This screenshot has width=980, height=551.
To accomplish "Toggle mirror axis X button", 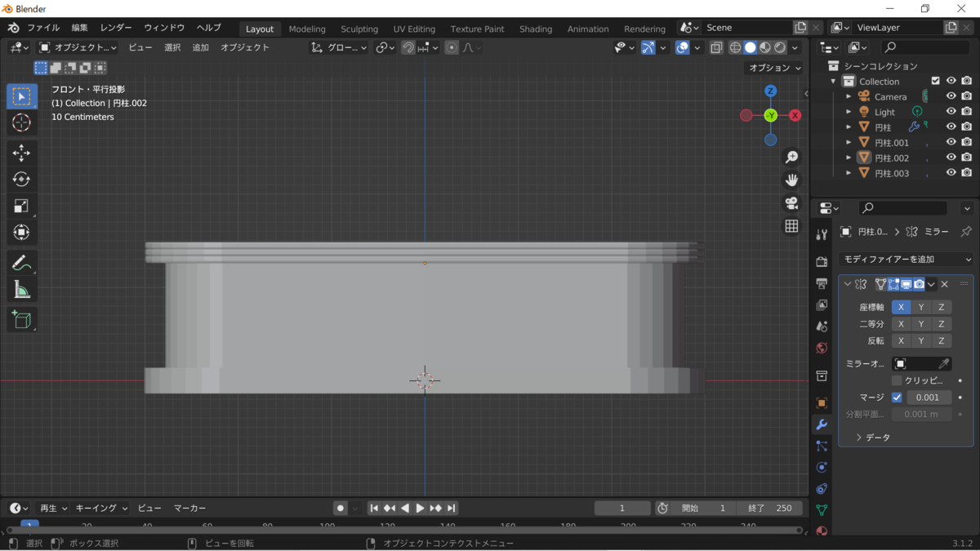I will 901,307.
